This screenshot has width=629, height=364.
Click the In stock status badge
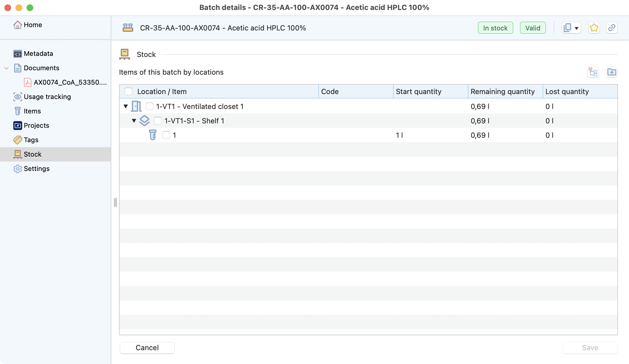[x=495, y=28]
